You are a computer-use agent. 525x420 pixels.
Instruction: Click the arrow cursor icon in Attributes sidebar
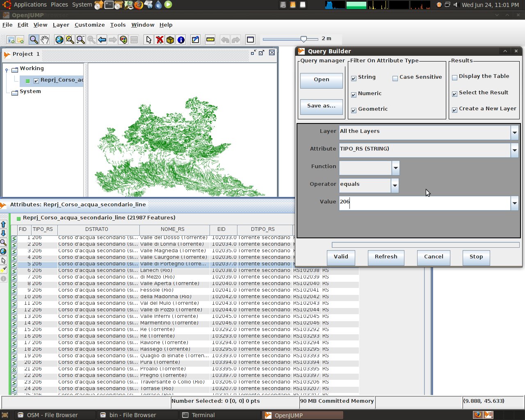(3, 260)
